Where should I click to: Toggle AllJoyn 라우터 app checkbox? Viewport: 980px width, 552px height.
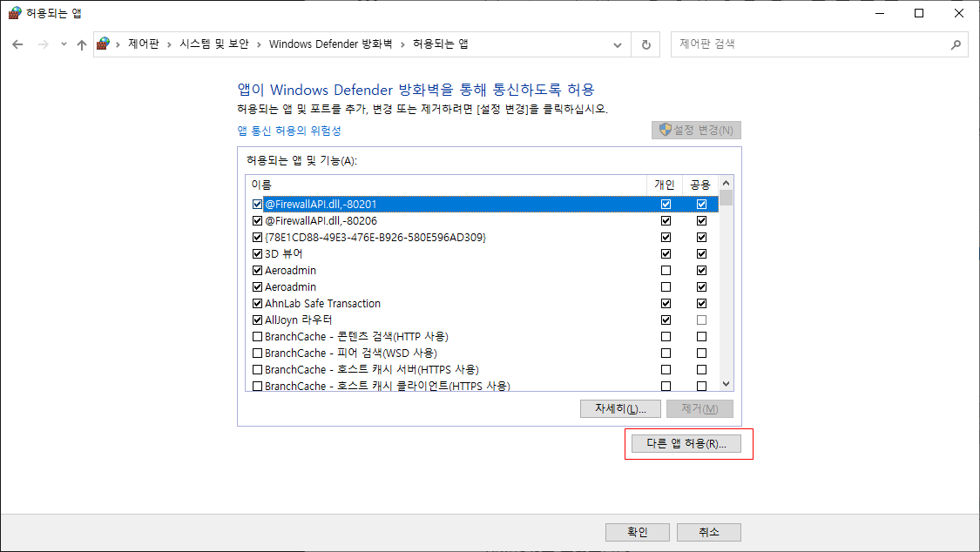[x=257, y=320]
